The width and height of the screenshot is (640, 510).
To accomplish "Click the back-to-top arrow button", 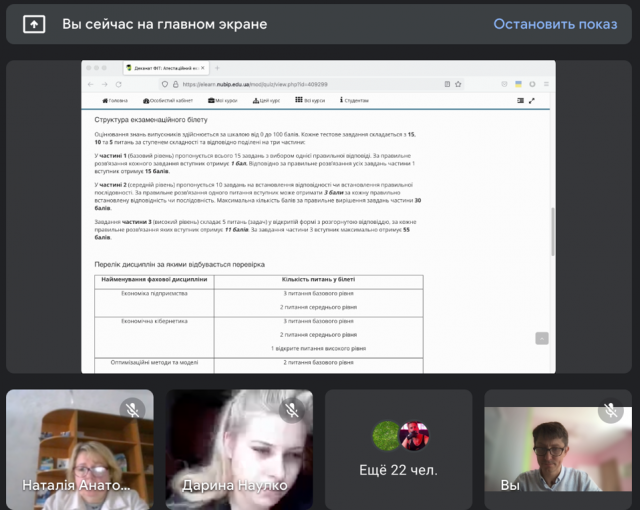I will (542, 338).
